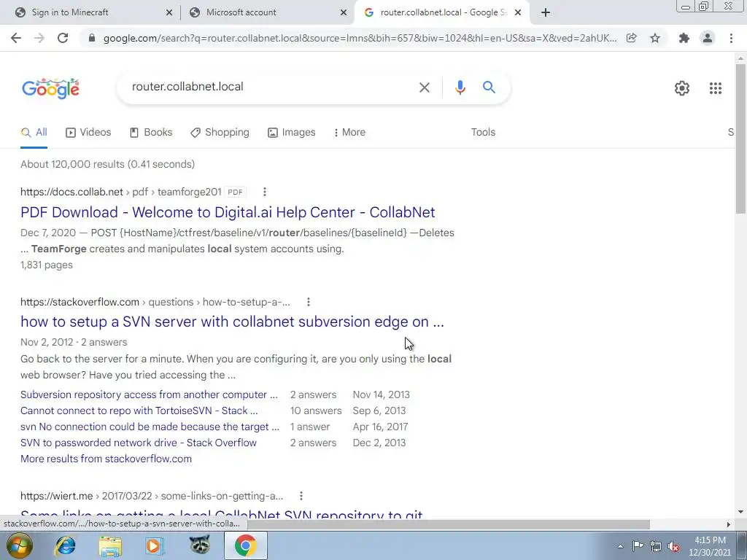747x560 pixels.
Task: Start voice search with the microphone
Action: (x=460, y=87)
